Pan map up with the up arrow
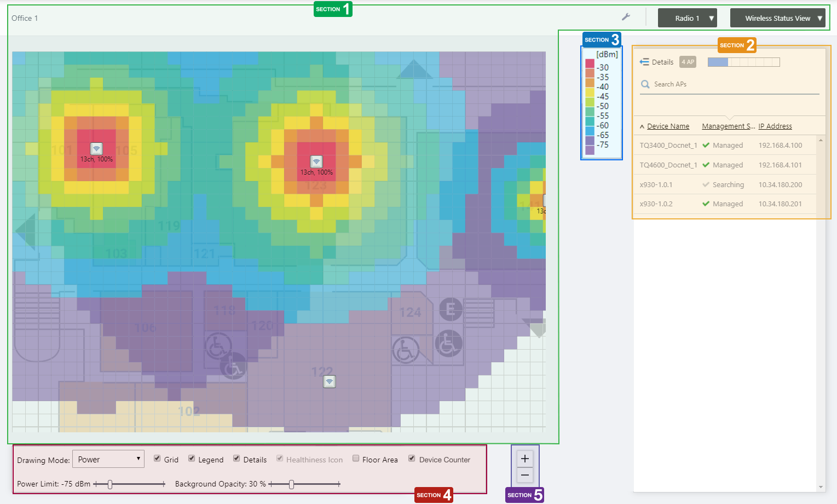 point(414,69)
